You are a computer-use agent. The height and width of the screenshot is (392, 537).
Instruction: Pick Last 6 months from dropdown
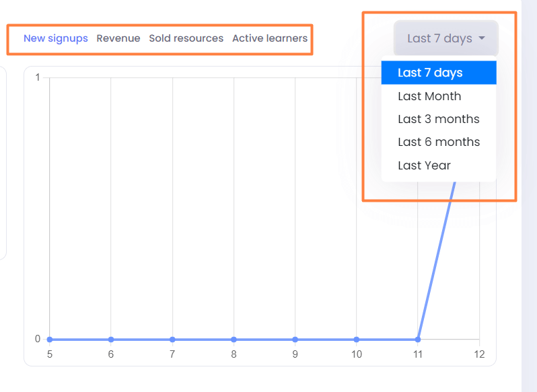point(439,142)
